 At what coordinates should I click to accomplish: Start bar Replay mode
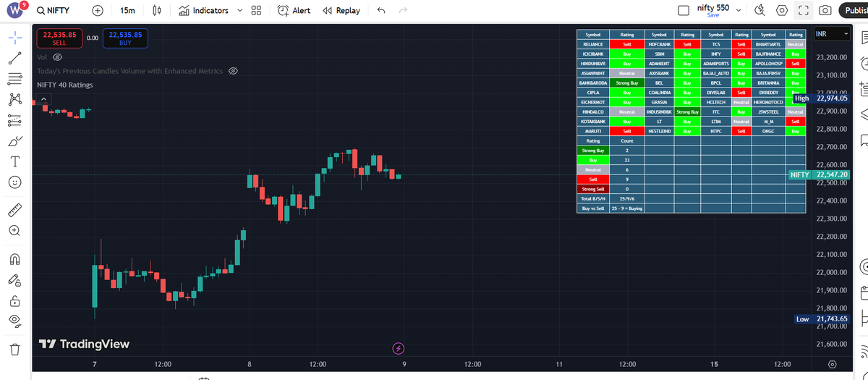341,11
